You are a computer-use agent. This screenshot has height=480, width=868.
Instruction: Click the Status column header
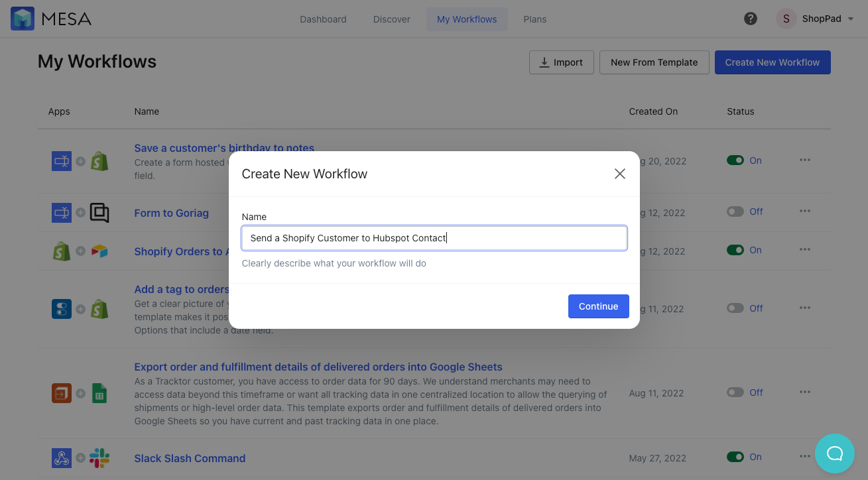[x=741, y=111]
